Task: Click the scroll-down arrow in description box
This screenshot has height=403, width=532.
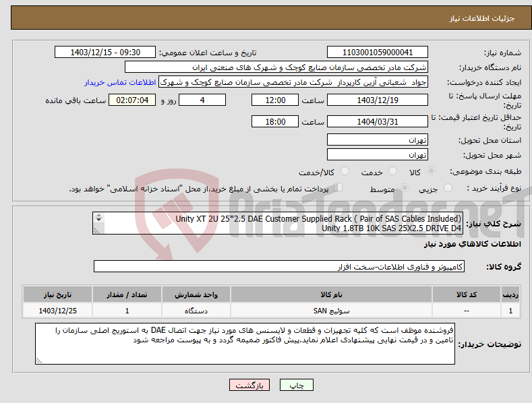Action: click(x=98, y=220)
